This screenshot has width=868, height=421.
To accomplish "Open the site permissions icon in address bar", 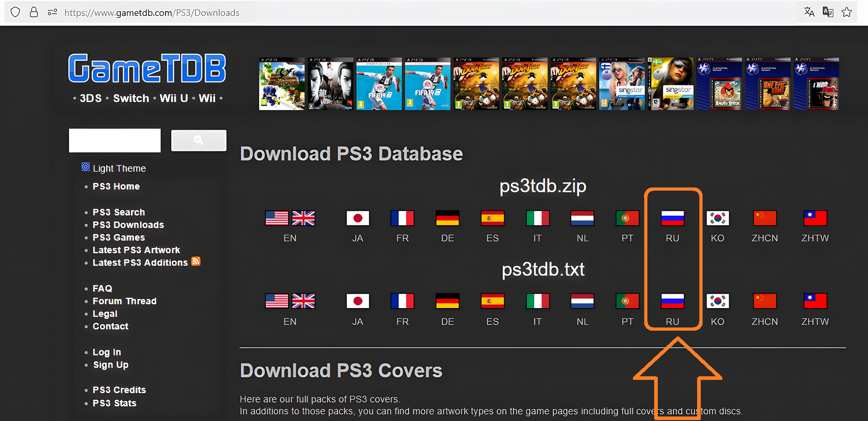I will [52, 12].
